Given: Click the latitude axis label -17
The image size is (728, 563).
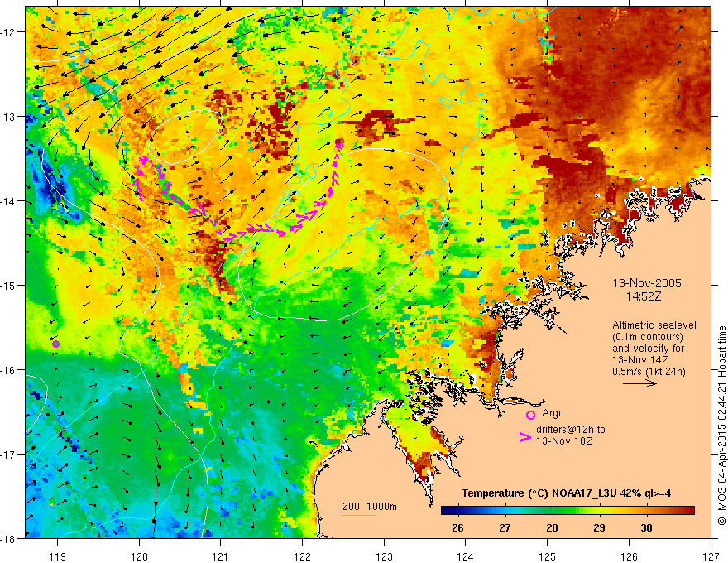Looking at the screenshot, I should (8, 454).
